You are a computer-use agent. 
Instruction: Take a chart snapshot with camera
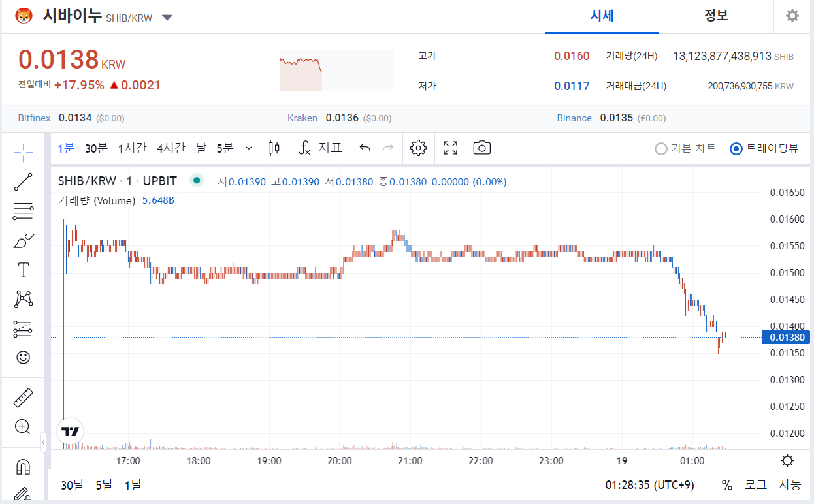pos(481,148)
